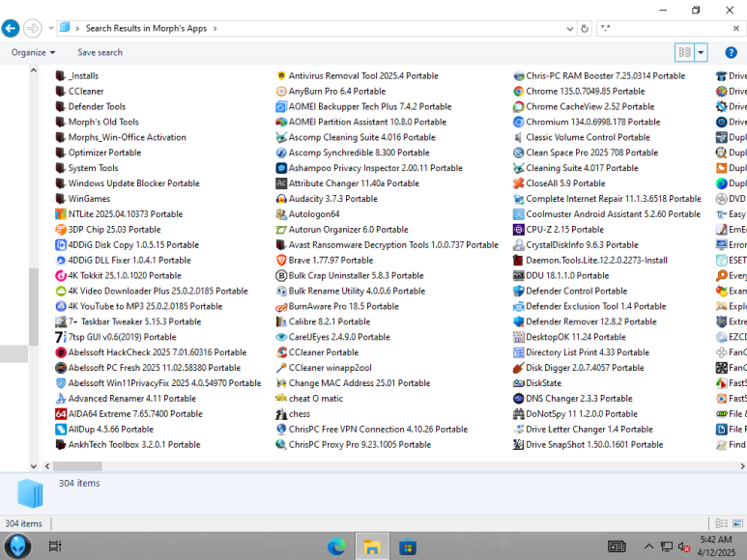Select the Defender Remover 12.8.2 icon
This screenshot has height=560, width=747.
(518, 322)
